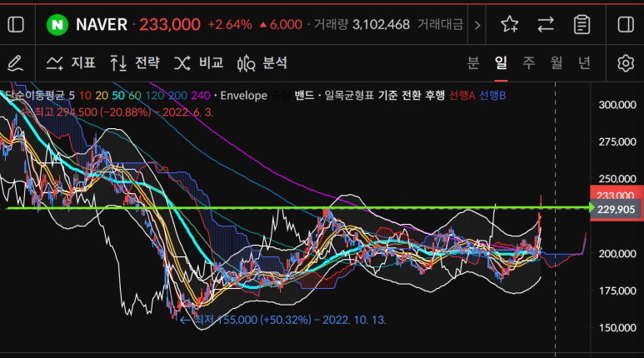Viewport: 644px width, 358px height.
Task: Select the pencil drawing tool
Action: click(x=16, y=63)
